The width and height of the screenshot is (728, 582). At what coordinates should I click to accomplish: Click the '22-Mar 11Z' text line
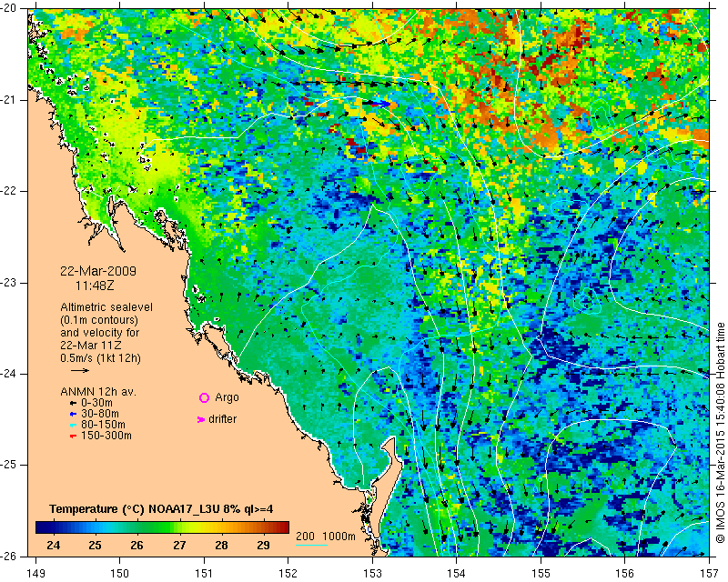tap(90, 346)
